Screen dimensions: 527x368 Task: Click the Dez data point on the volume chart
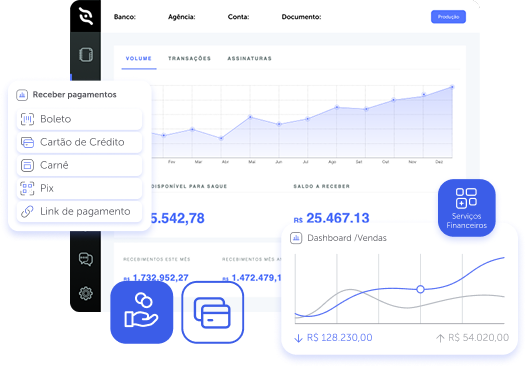(x=452, y=87)
